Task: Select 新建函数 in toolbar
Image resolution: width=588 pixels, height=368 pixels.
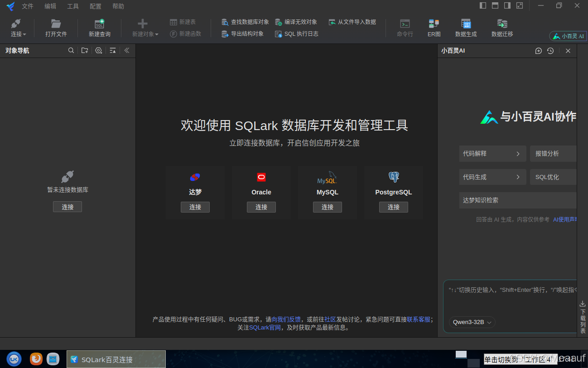Action: 185,34
